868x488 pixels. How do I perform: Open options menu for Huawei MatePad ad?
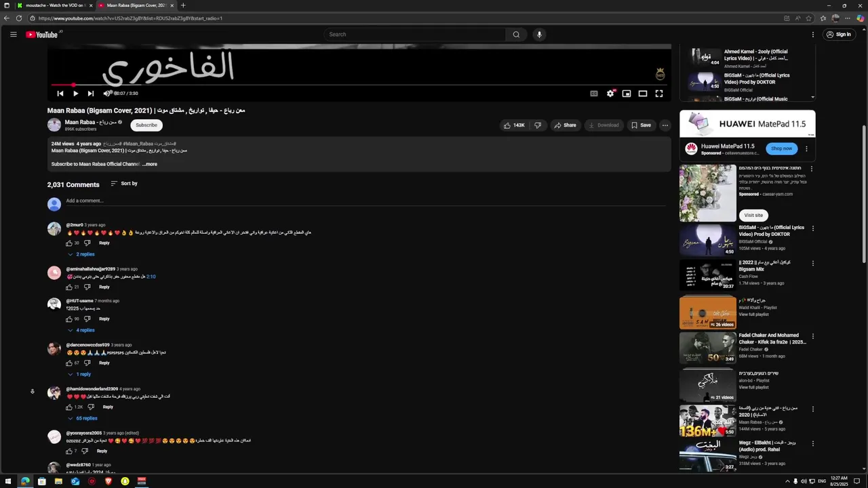806,148
